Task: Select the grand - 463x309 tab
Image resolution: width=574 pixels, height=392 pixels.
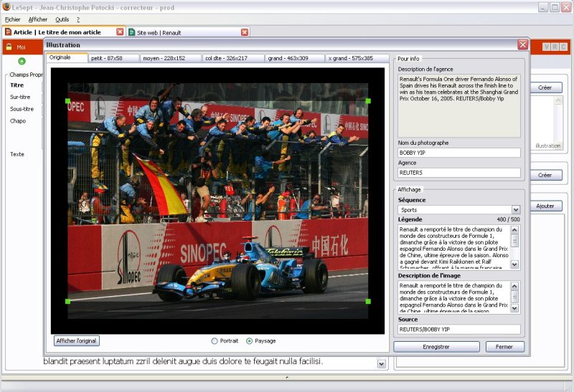Action: [295, 58]
